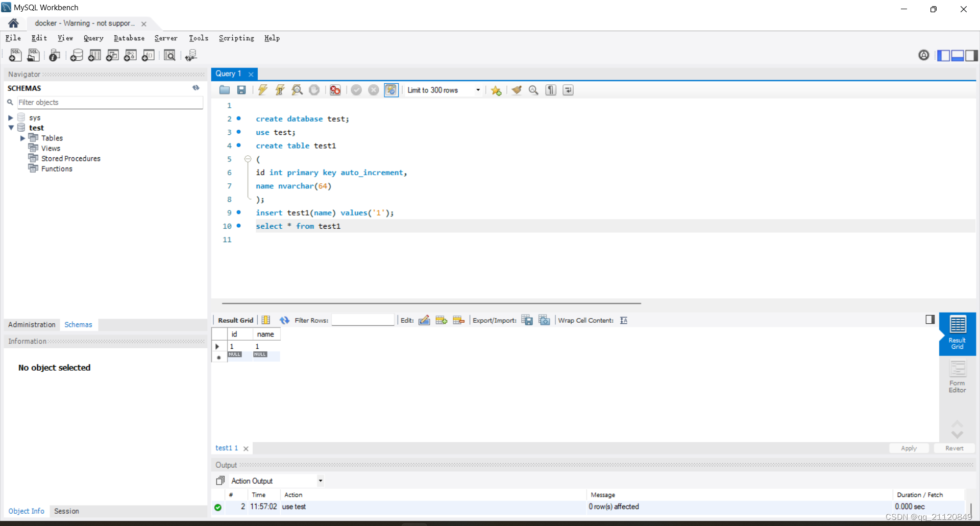The width and height of the screenshot is (980, 526).
Task: Toggle the right sidebar panel
Action: pyautogui.click(x=971, y=55)
